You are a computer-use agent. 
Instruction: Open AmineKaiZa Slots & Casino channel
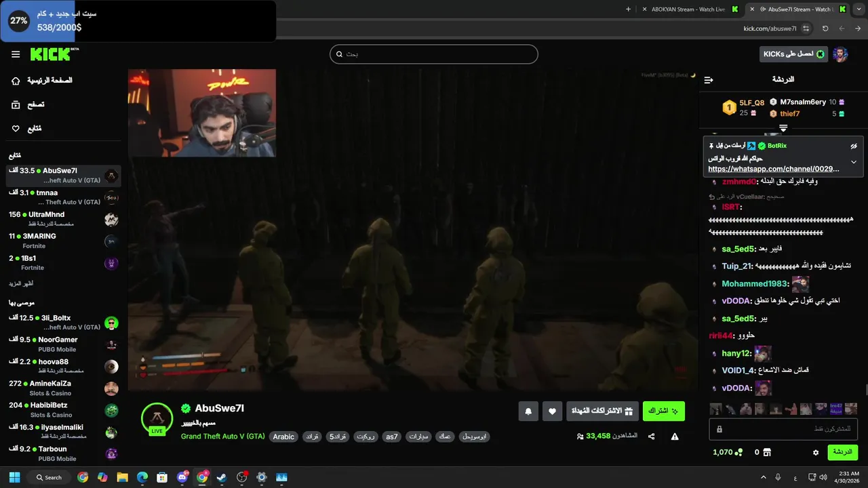click(x=64, y=388)
